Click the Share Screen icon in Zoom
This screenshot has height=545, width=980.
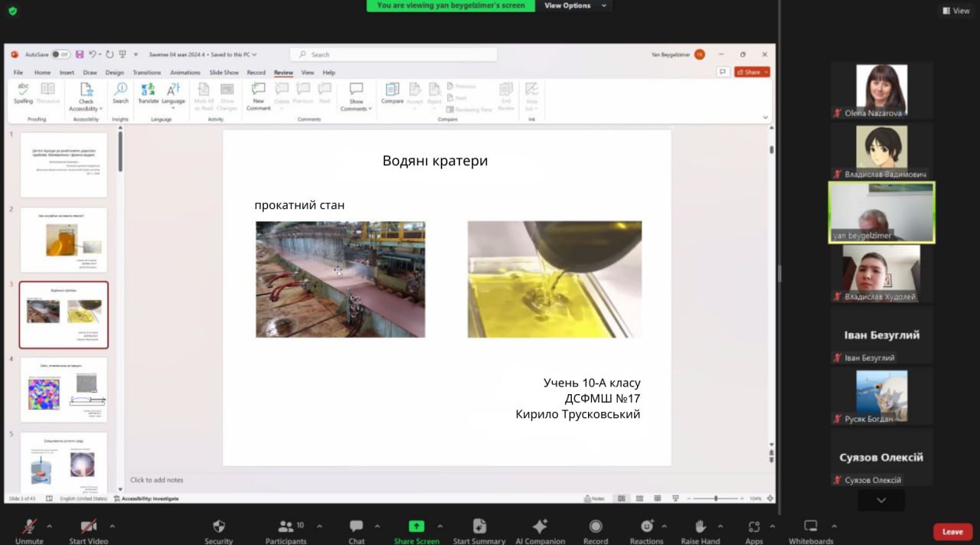pyautogui.click(x=416, y=527)
